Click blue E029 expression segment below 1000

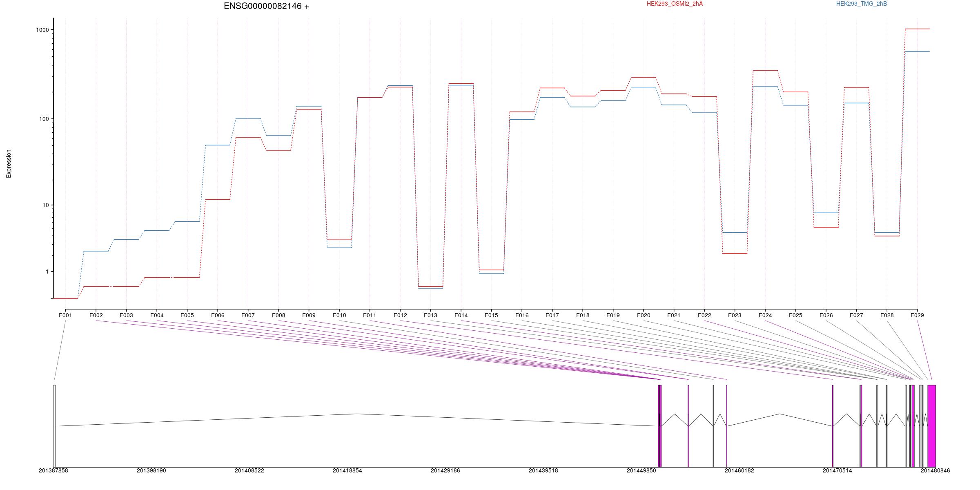(x=917, y=51)
